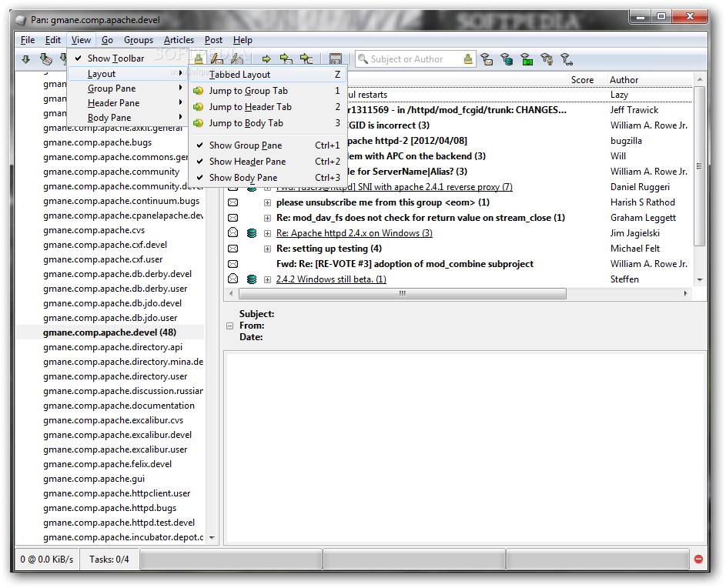
Task: Click cached stack icon on 'Re: Apache httpd 2.4.x' row
Action: pos(252,233)
